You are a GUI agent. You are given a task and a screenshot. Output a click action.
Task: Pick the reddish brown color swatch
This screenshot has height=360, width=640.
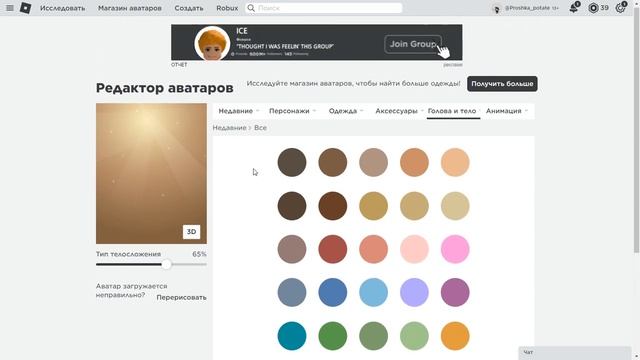click(x=333, y=206)
